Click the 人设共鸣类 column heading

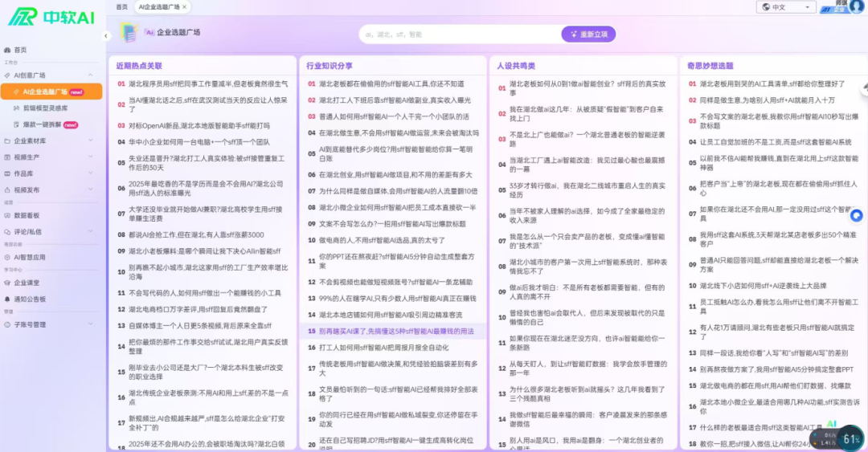tap(516, 66)
